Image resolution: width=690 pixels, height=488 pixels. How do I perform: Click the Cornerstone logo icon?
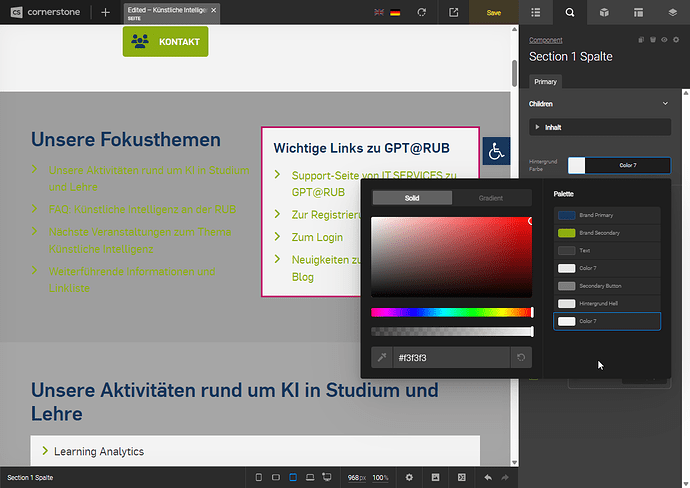pyautogui.click(x=16, y=12)
